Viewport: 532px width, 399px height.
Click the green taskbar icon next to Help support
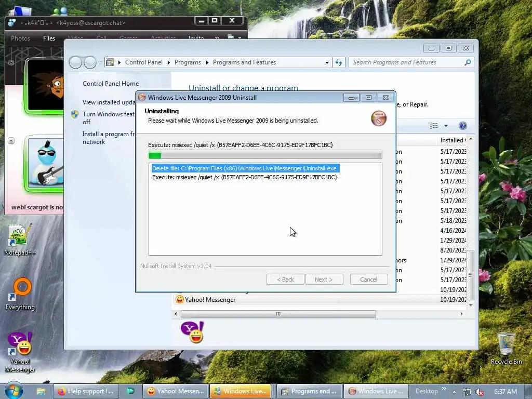click(130, 391)
